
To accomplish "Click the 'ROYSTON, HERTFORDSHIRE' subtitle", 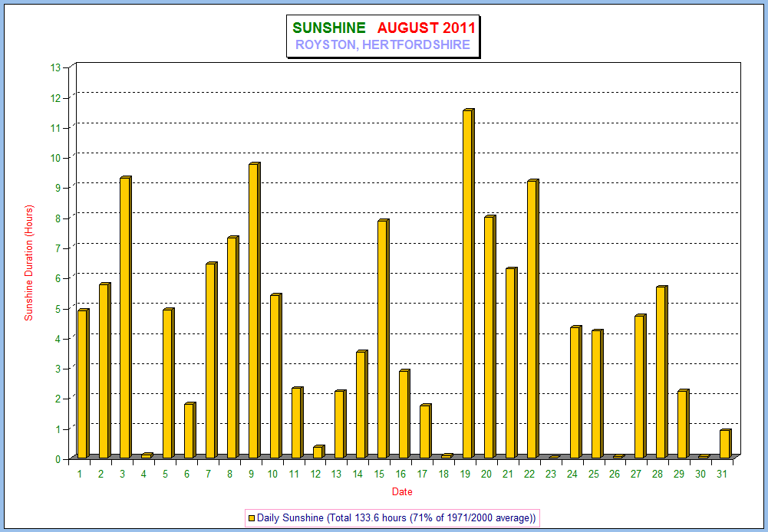I will click(383, 45).
